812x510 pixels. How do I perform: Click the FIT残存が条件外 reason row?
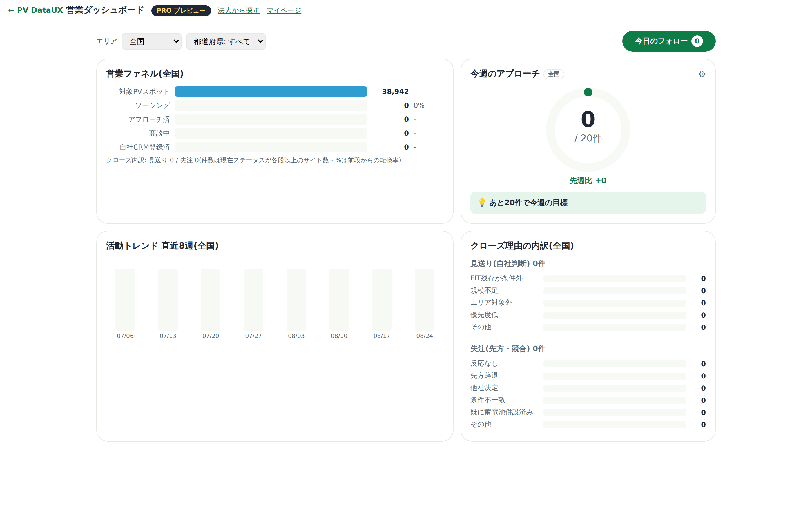588,278
